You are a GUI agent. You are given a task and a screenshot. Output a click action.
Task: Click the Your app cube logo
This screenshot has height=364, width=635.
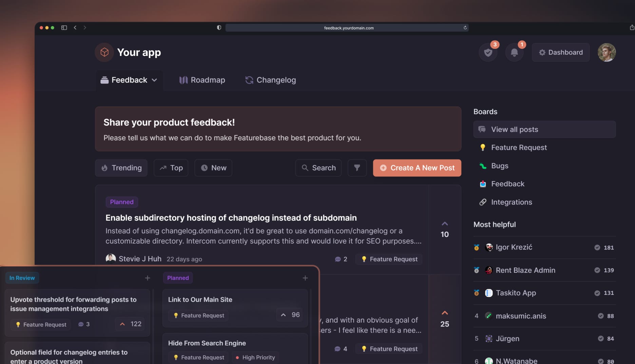coord(104,52)
